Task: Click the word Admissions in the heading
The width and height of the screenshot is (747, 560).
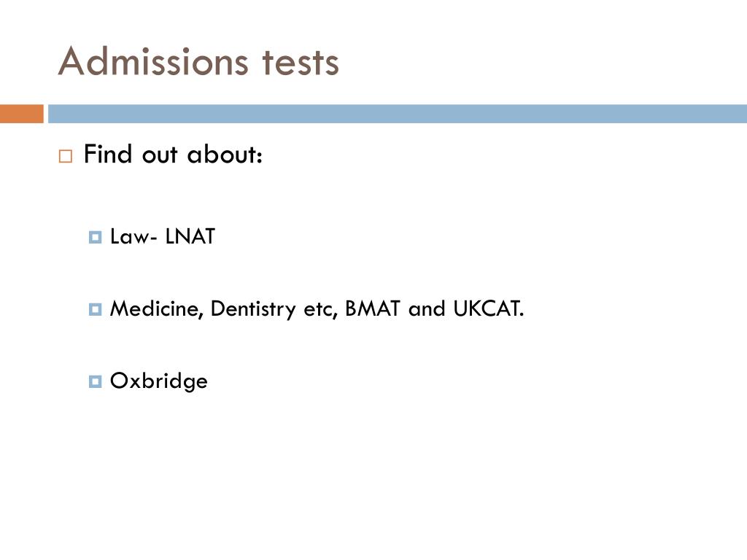Action: [153, 61]
